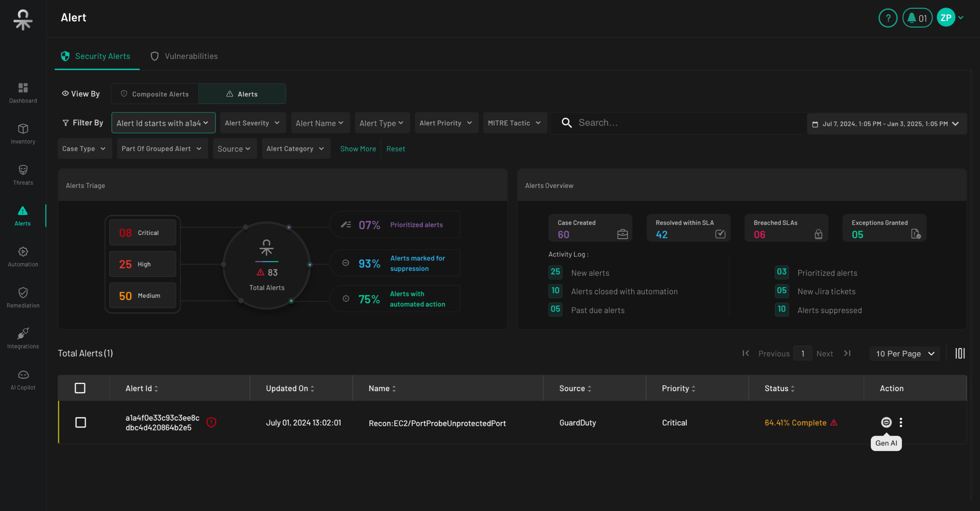Click the Show More filters link

pos(358,149)
